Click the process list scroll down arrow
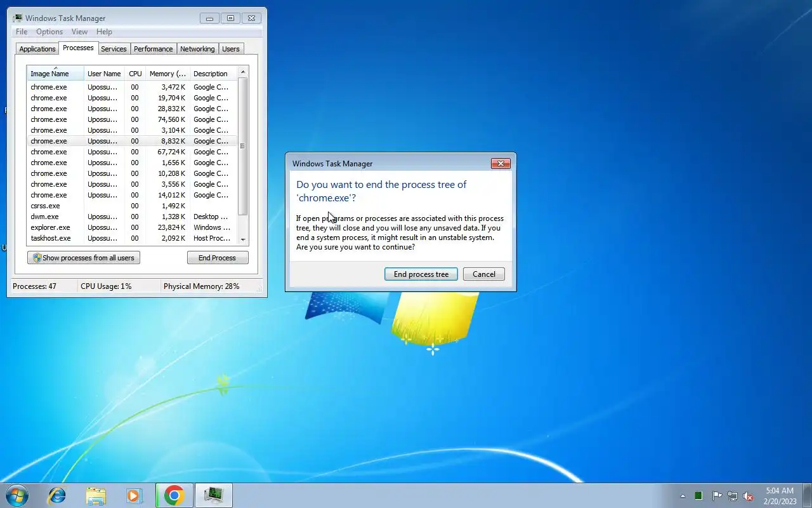Image resolution: width=812 pixels, height=508 pixels. [242, 239]
